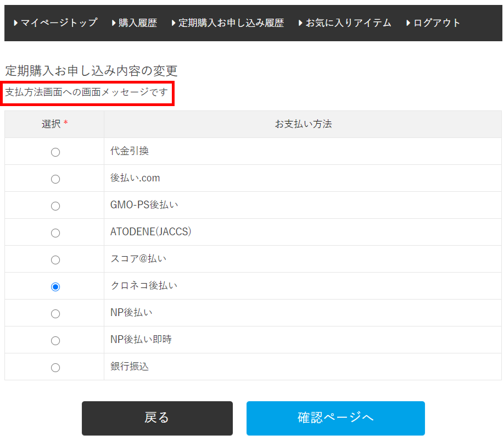This screenshot has height=443, width=504.
Task: Open マイページトップ menu item
Action: [x=56, y=23]
